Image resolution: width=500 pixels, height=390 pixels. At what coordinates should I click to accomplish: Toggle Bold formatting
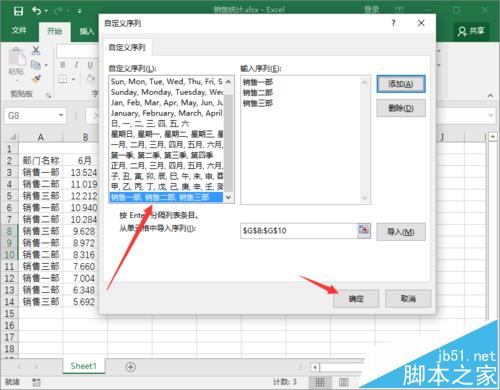click(x=63, y=65)
